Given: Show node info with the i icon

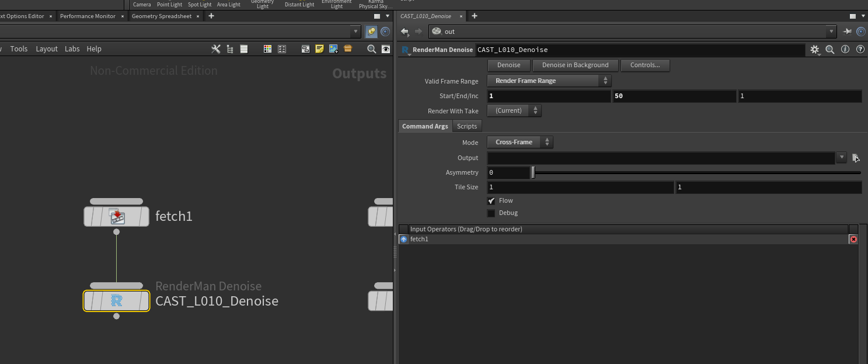Looking at the screenshot, I should pyautogui.click(x=845, y=50).
